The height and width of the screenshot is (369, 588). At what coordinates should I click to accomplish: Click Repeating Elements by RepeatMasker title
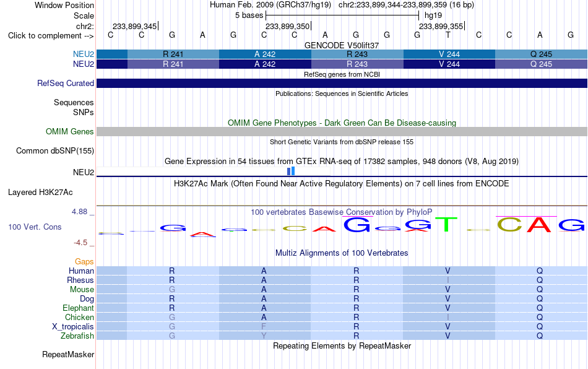(x=342, y=345)
